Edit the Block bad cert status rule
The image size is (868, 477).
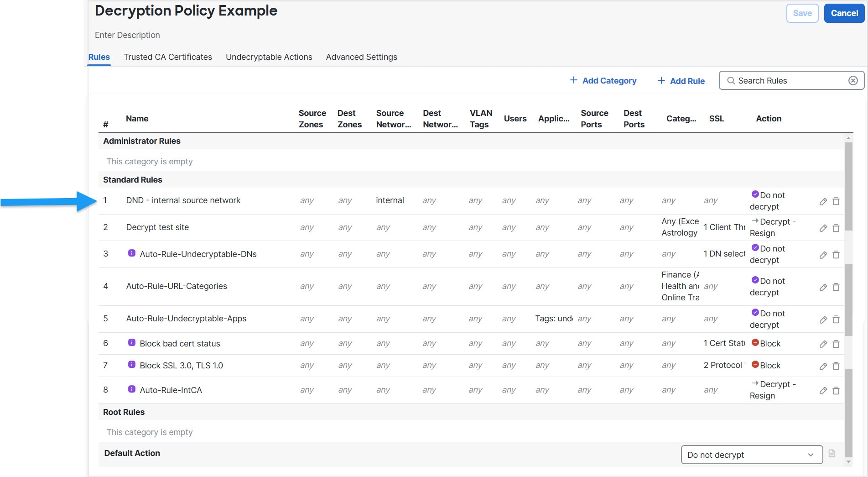coord(823,344)
